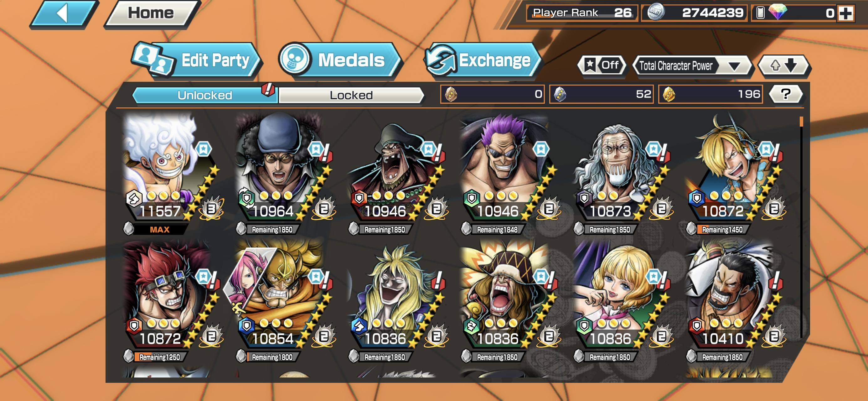
Task: Click the back arrow button
Action: 64,13
